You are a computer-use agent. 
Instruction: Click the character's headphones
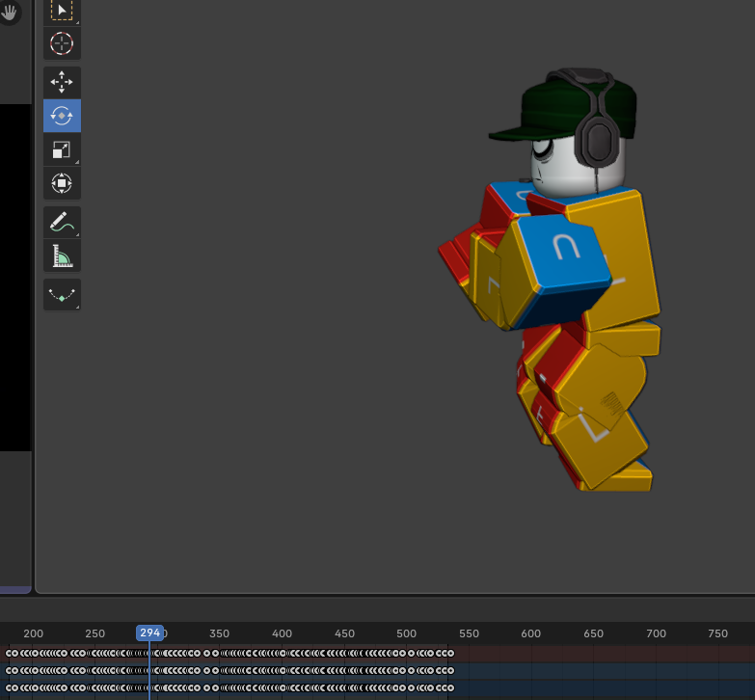598,142
